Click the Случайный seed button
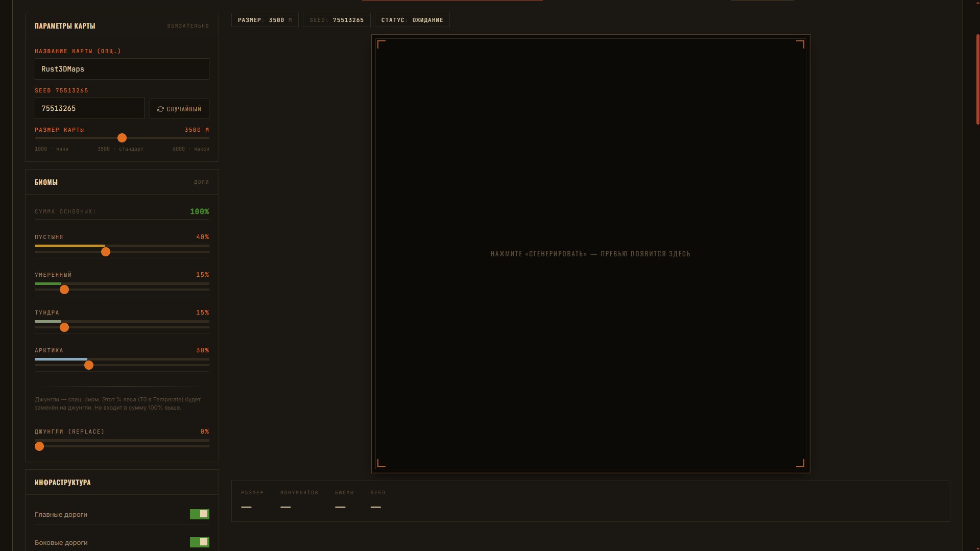Viewport: 980px width, 551px height. tap(179, 109)
